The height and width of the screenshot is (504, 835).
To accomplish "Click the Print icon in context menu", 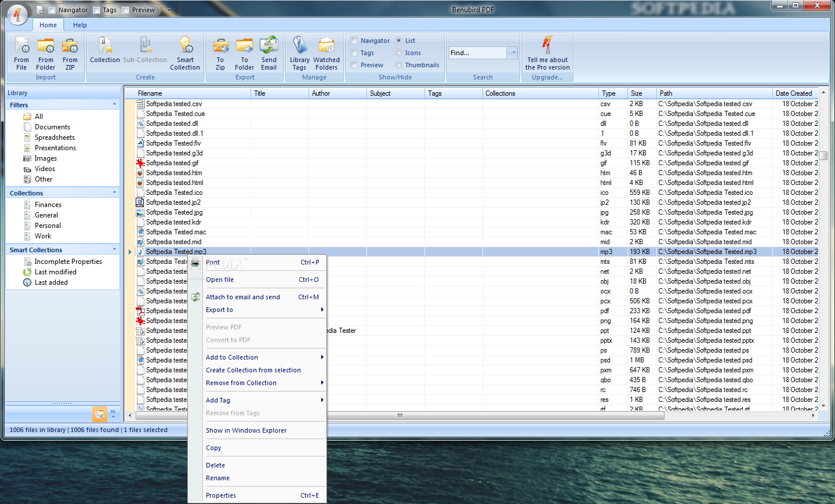I will (x=196, y=262).
